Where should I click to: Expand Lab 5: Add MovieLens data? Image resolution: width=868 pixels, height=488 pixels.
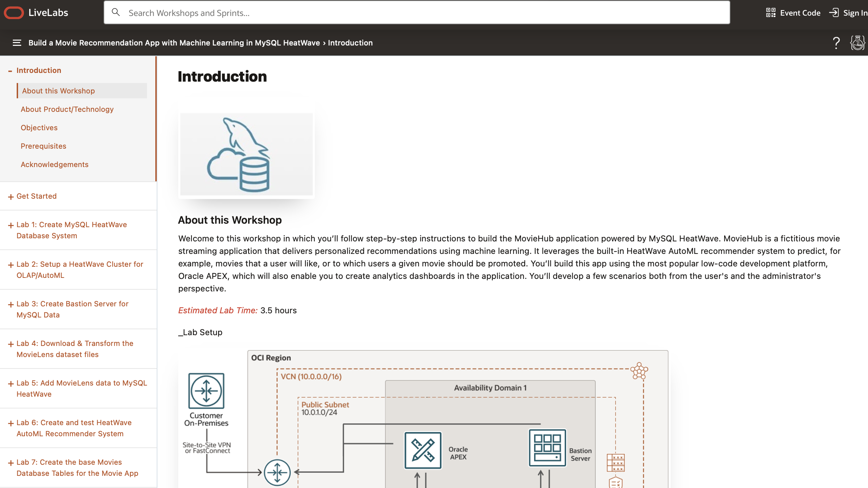click(x=10, y=383)
